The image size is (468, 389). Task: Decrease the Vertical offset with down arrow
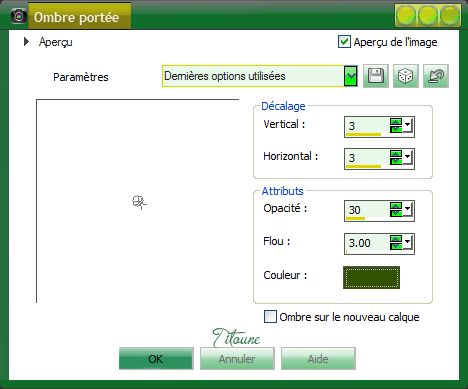coord(396,129)
